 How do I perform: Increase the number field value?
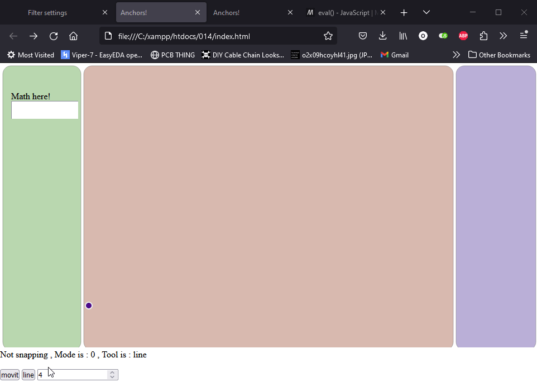[x=112, y=372]
